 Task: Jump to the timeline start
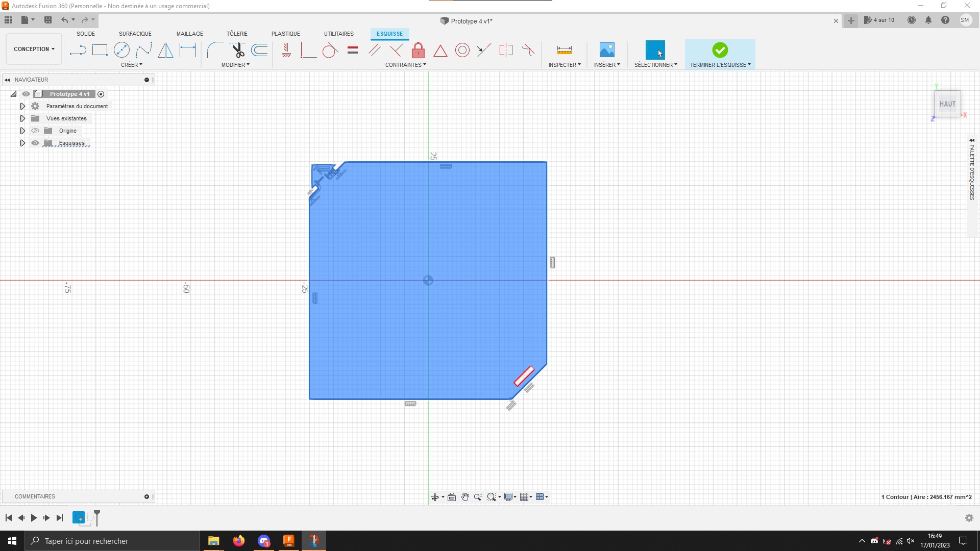(x=9, y=518)
